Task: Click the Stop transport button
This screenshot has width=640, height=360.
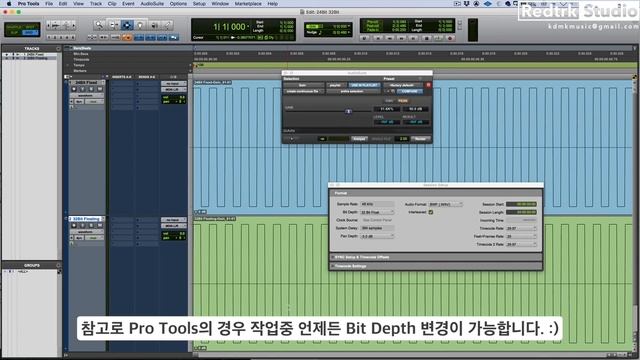Action: [x=426, y=38]
